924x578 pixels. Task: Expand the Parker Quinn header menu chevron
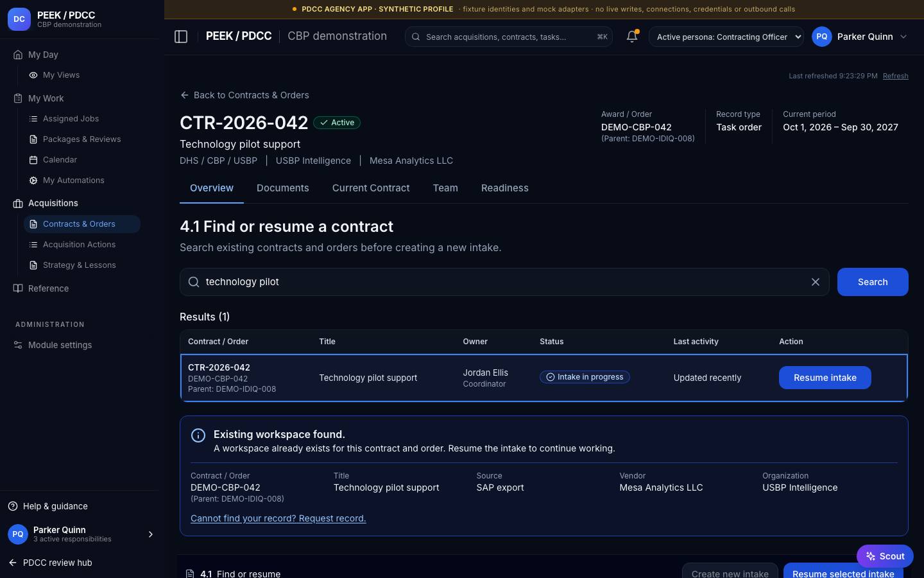point(903,37)
